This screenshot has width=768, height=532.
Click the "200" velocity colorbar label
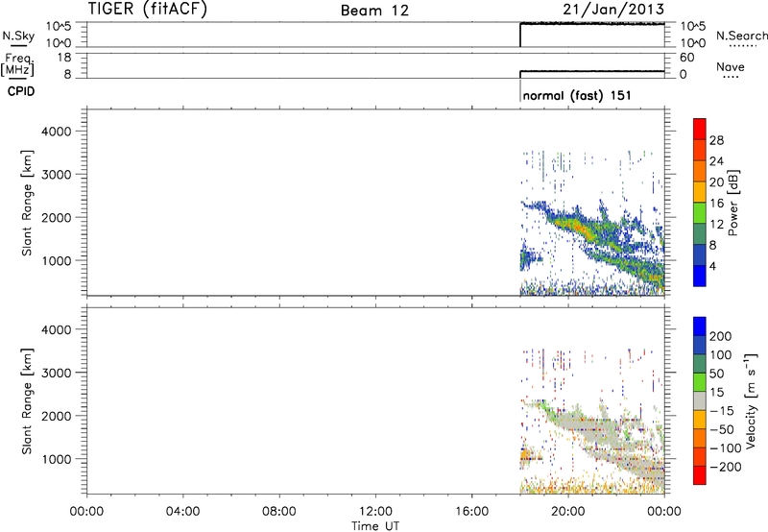tap(721, 336)
